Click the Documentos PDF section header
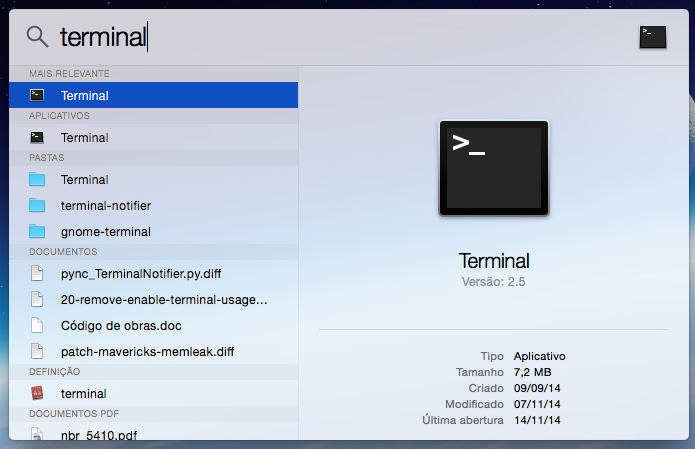The width and height of the screenshot is (695, 449). click(x=74, y=413)
